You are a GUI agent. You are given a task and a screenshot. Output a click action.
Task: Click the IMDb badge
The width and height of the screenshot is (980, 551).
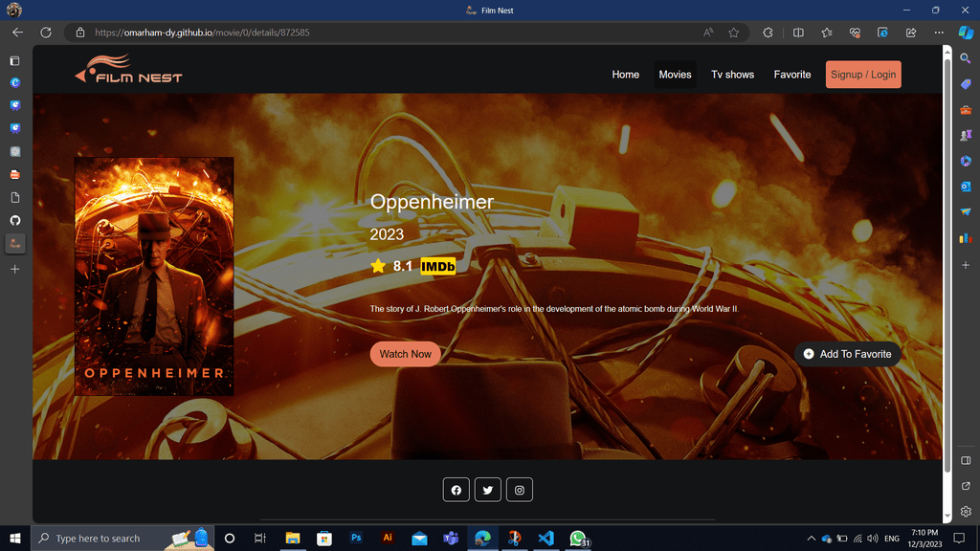point(438,267)
